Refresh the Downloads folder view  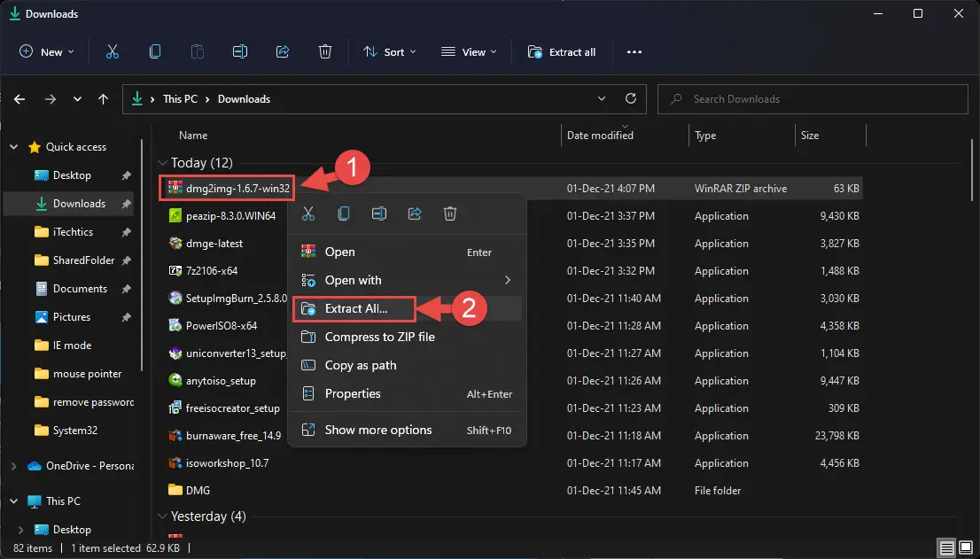[x=631, y=98]
